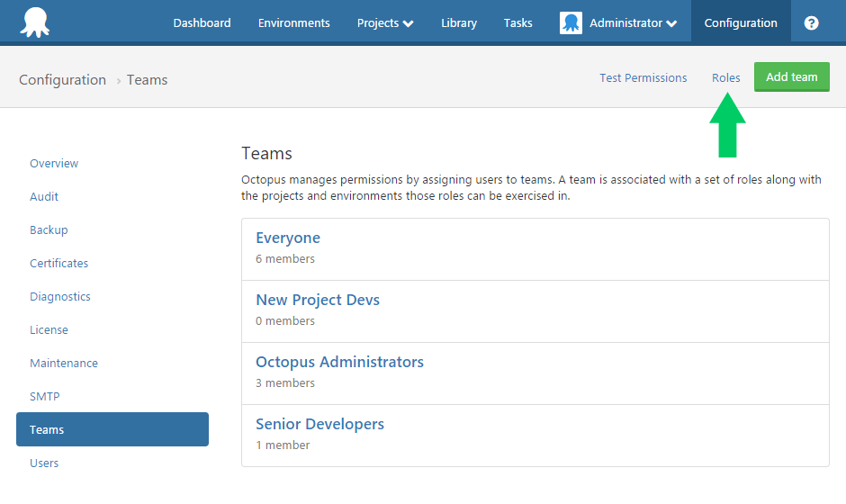Expand the Projects dropdown arrow
This screenshot has width=846, height=504.
click(x=409, y=23)
